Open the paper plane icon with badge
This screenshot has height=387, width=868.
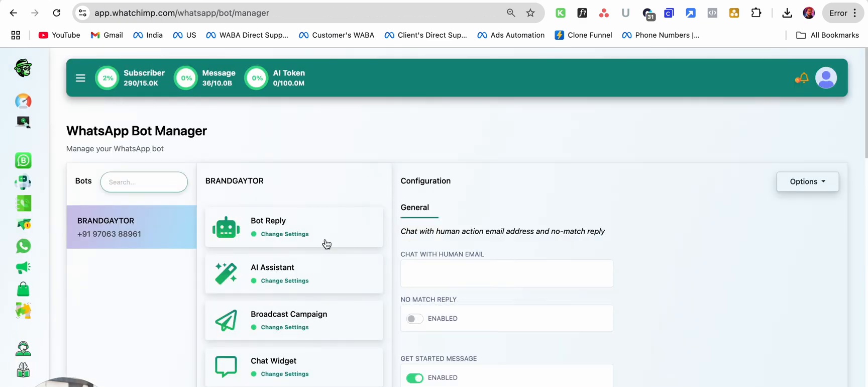[x=23, y=225]
